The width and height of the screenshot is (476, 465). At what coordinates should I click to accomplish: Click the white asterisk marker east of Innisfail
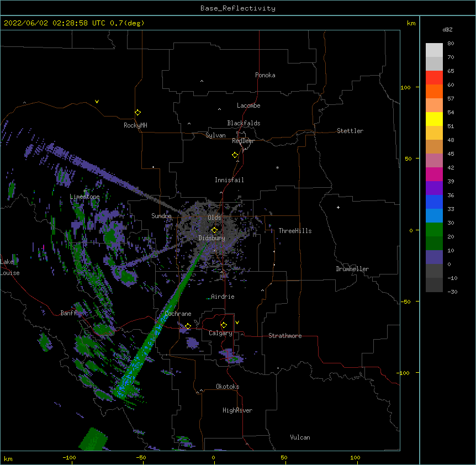point(277,168)
